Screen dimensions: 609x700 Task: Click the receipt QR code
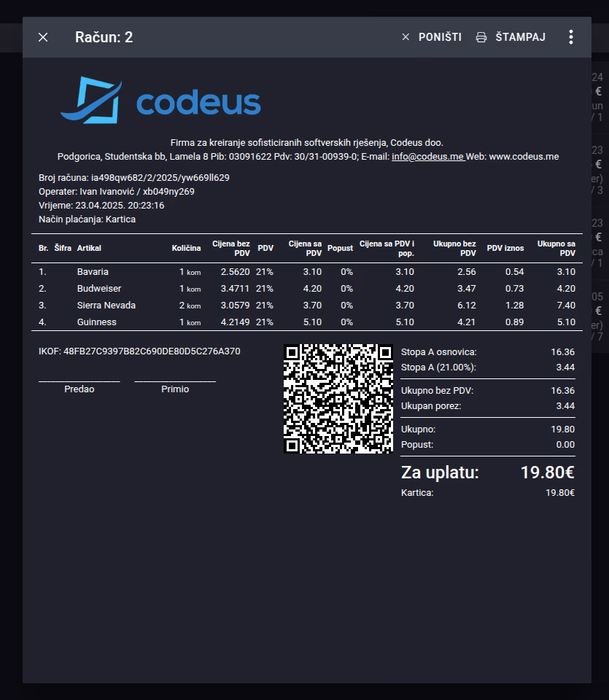click(x=338, y=399)
